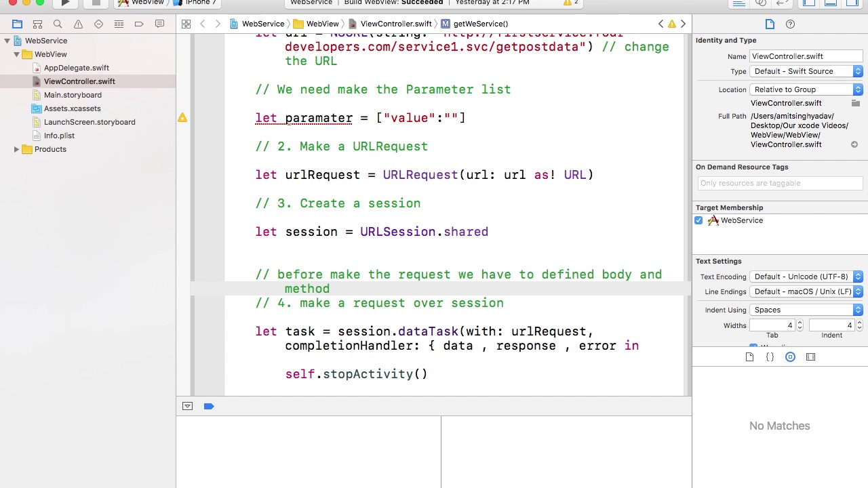Toggle the Debug area visibility from toolbar

pyautogui.click(x=831, y=3)
